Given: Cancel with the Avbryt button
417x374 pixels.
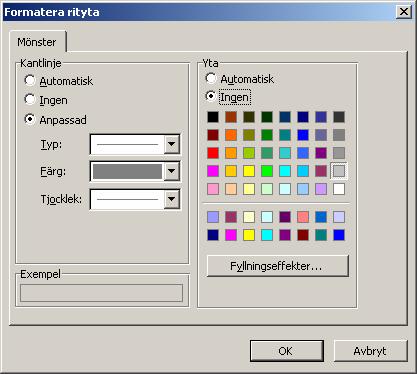Looking at the screenshot, I should click(x=370, y=351).
